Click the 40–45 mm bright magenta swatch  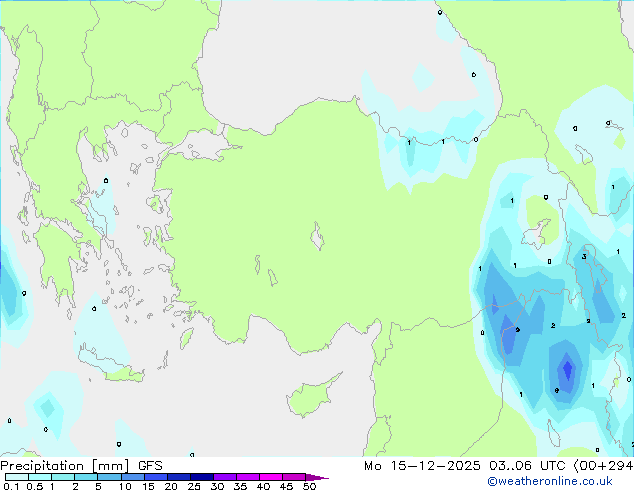coord(271,477)
